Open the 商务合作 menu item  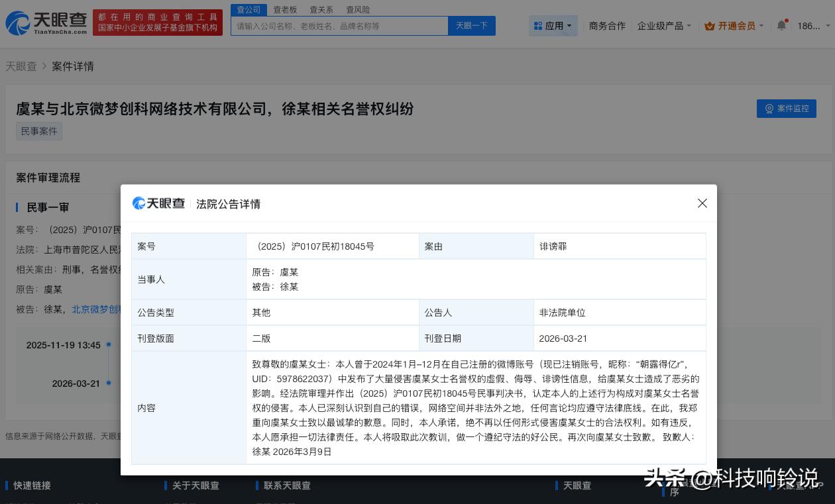[607, 25]
